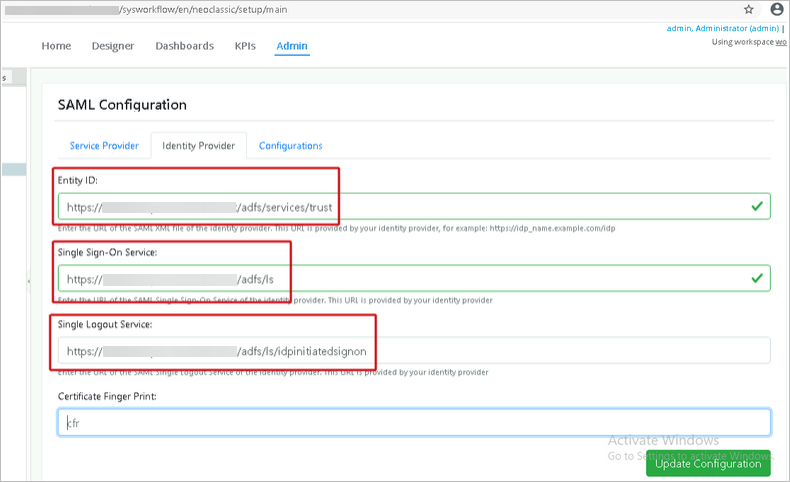This screenshot has width=790, height=482.
Task: Open the admin, Administrator user link
Action: tap(722, 29)
